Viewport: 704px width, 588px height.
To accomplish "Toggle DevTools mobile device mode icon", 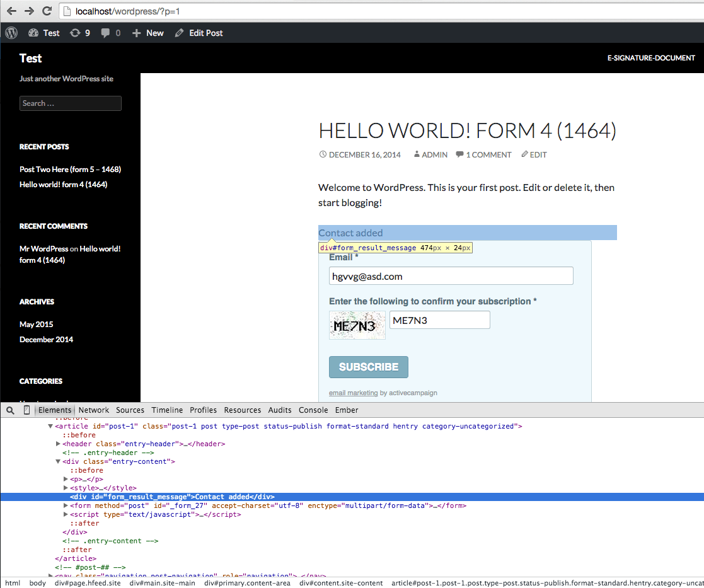I will [26, 410].
